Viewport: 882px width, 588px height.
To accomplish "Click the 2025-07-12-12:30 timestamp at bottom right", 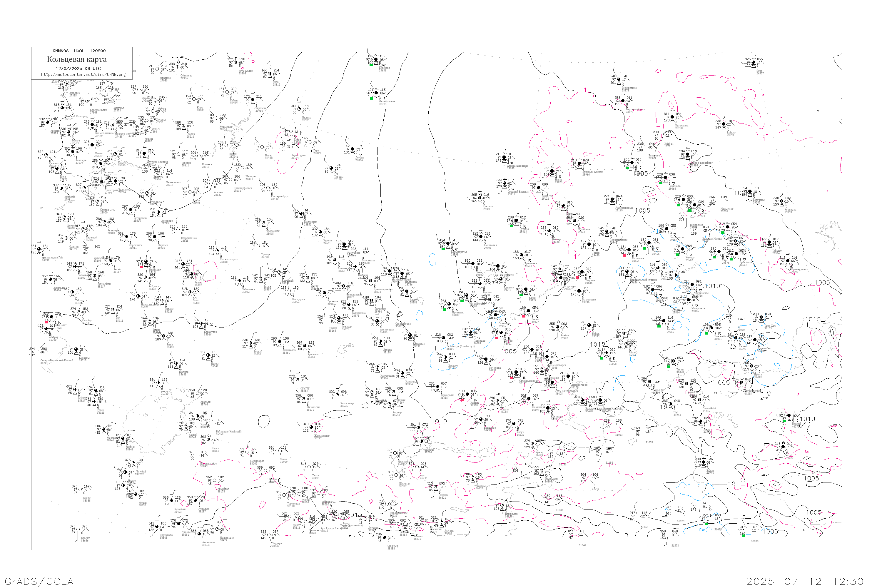I will tap(805, 581).
